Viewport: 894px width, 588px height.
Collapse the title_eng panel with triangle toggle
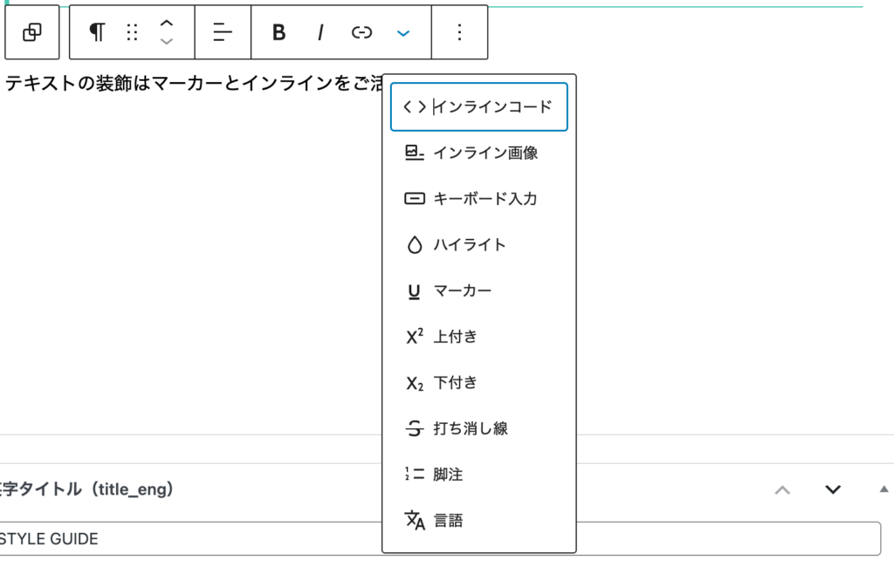pyautogui.click(x=884, y=489)
